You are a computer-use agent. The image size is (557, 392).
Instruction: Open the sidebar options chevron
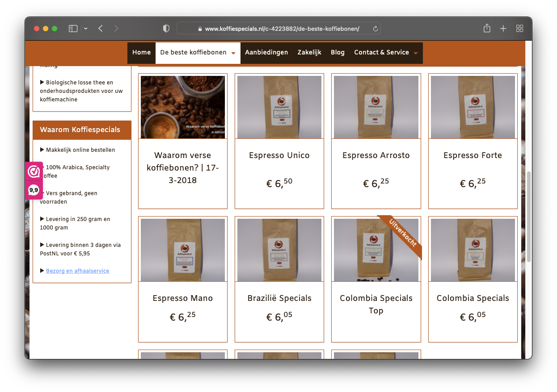tap(86, 29)
